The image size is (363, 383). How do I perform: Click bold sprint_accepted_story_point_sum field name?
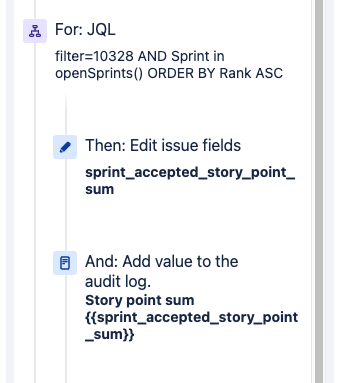click(x=190, y=181)
